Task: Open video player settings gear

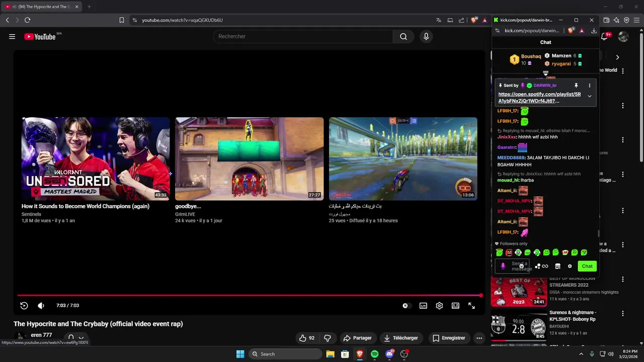Action: pyautogui.click(x=439, y=306)
